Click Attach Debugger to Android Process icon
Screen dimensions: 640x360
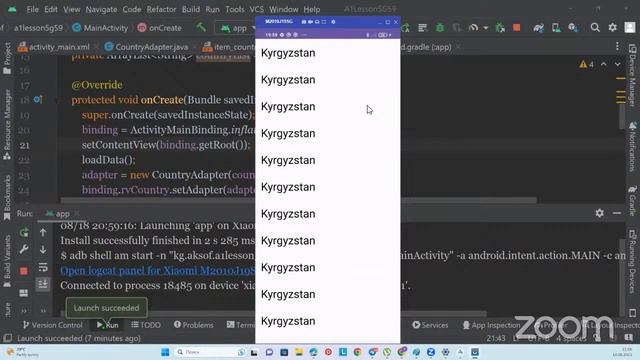coord(500,27)
